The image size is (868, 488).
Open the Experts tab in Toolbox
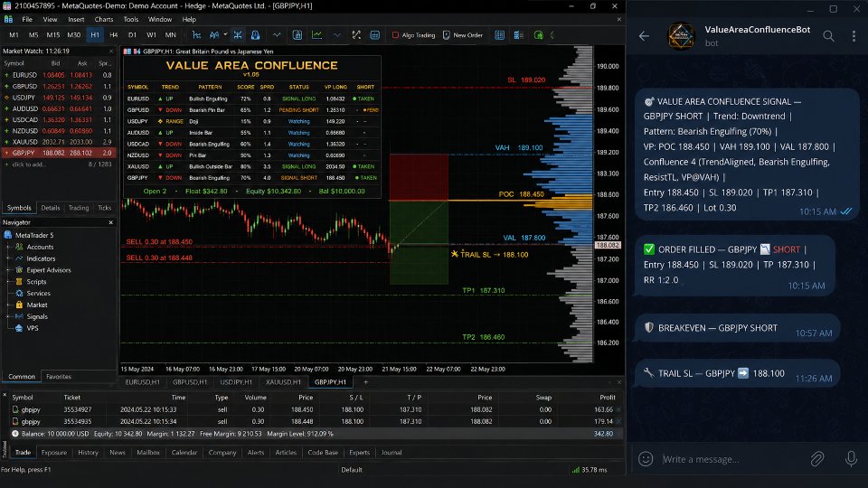tap(359, 453)
